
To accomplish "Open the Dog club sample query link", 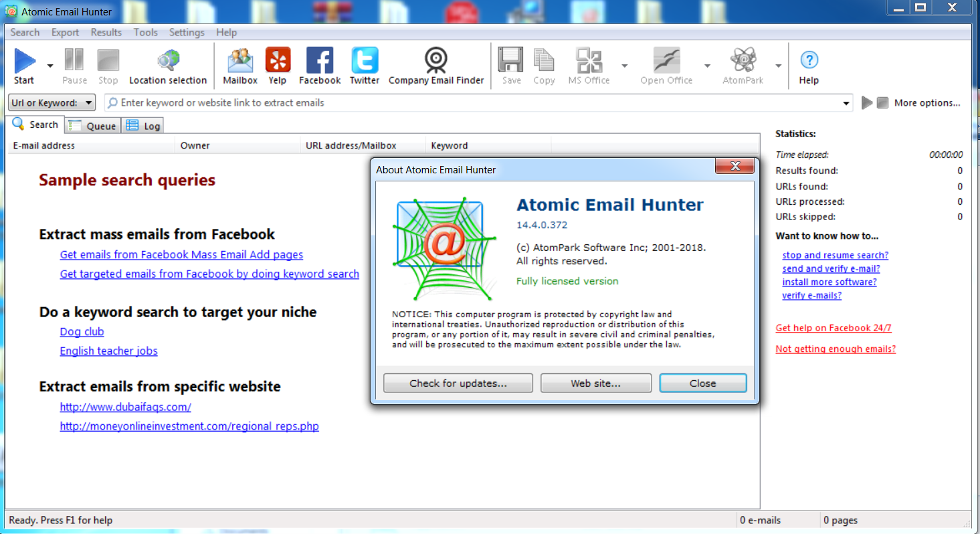I will click(82, 332).
